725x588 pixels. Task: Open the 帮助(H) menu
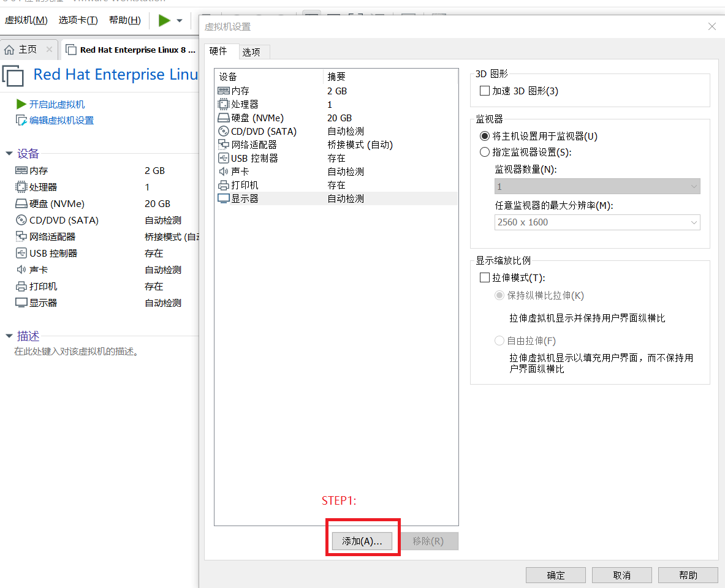[x=125, y=20]
